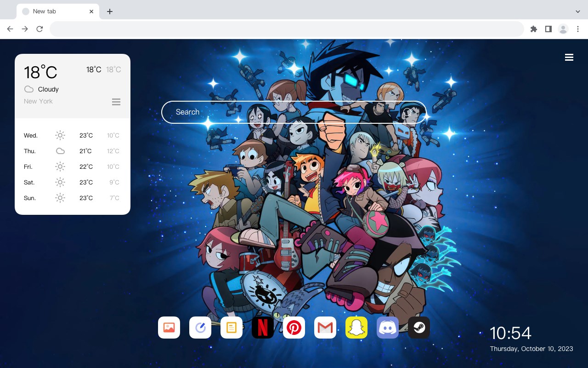Open the yellow notes shortcut icon
The image size is (588, 368).
tap(232, 328)
